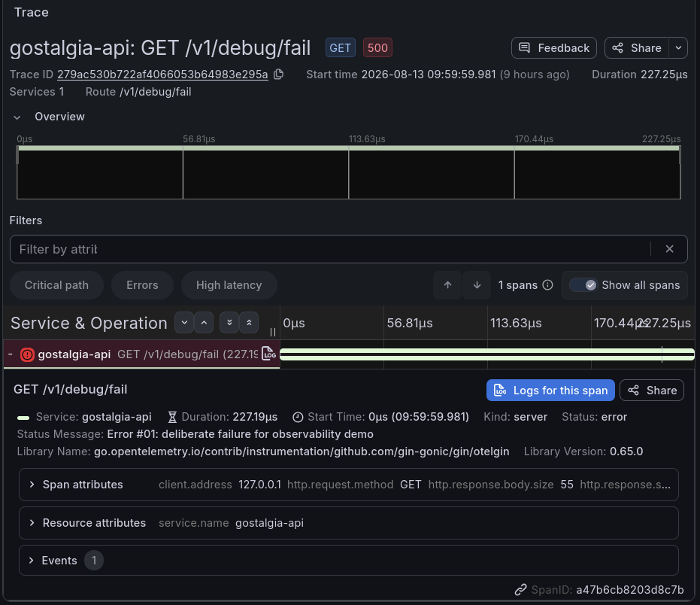Screen dimensions: 700x605
Task: Click the GET method badge
Action: [x=340, y=48]
